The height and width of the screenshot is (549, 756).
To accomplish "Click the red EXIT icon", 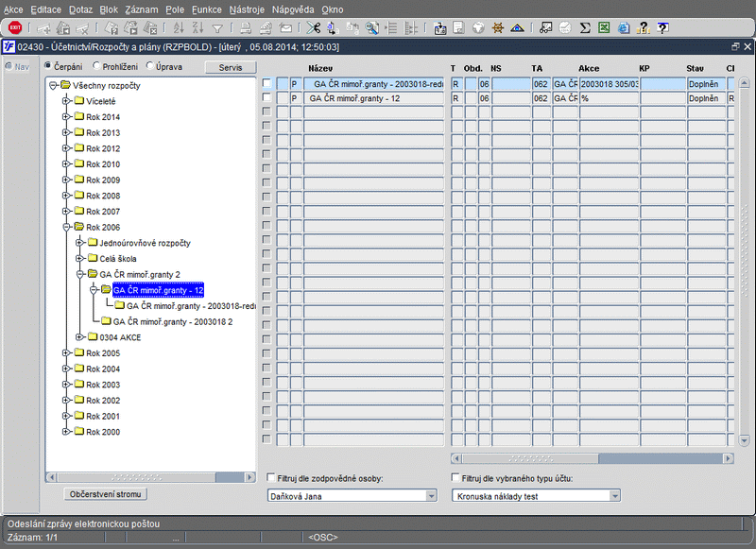I will pos(15,28).
